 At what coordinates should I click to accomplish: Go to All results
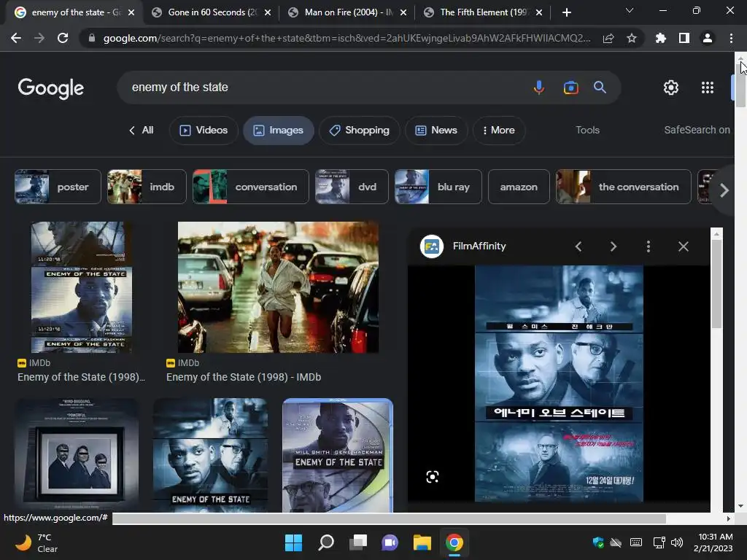click(142, 130)
